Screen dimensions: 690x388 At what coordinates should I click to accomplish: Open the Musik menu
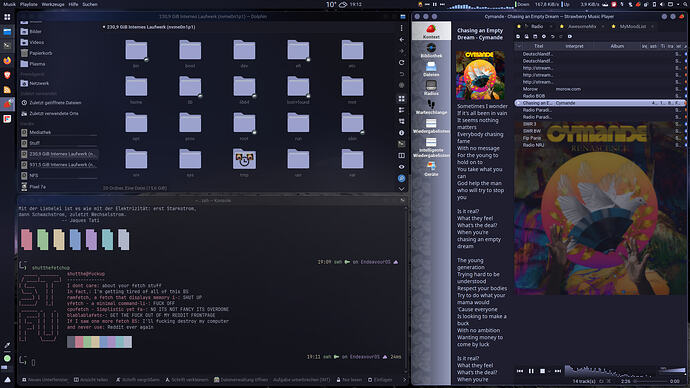[9, 4]
